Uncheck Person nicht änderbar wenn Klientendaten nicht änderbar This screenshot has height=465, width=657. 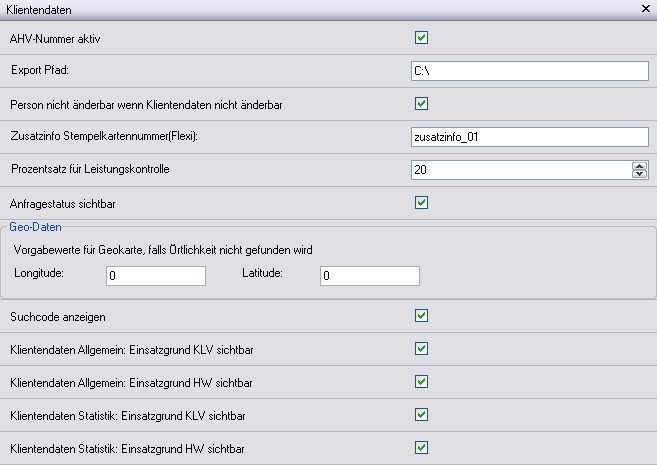[421, 103]
